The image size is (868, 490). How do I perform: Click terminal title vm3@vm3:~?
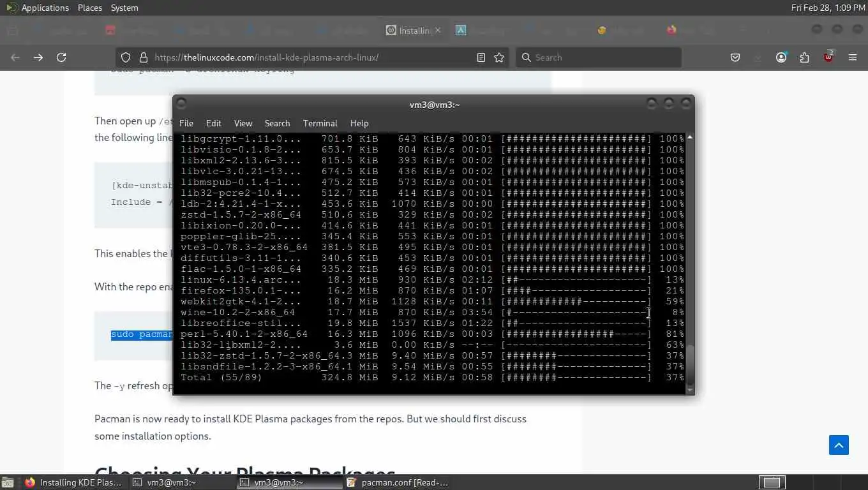click(x=435, y=105)
